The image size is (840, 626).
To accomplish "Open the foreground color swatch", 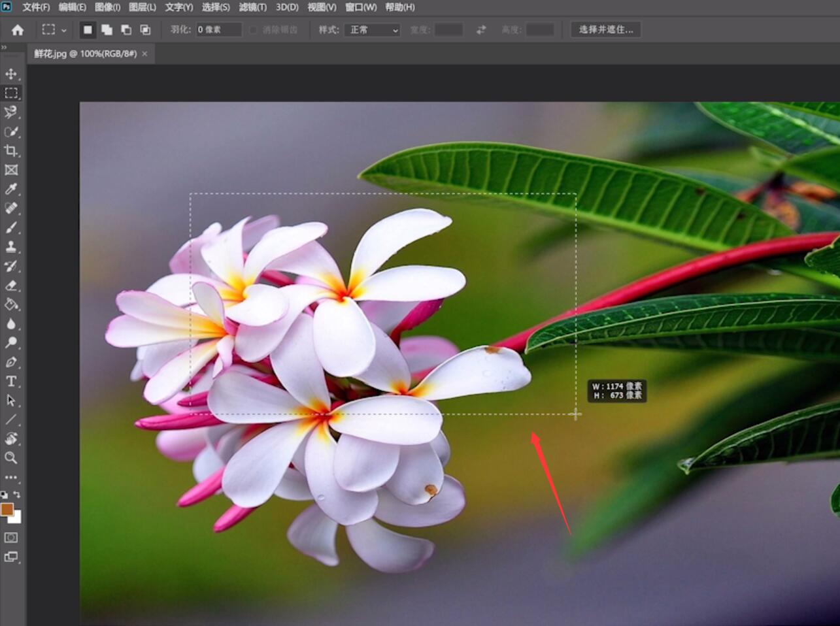I will pyautogui.click(x=7, y=509).
